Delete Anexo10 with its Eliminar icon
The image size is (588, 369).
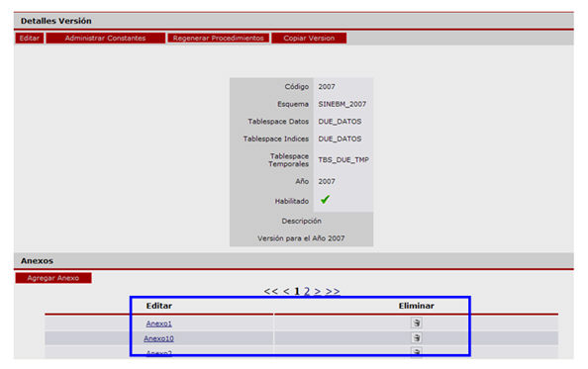pos(416,338)
